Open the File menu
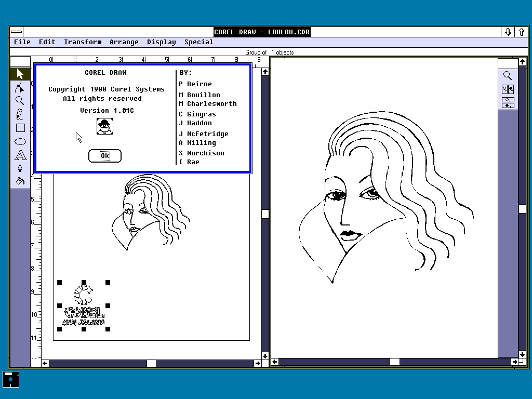This screenshot has width=532, height=399. (22, 42)
